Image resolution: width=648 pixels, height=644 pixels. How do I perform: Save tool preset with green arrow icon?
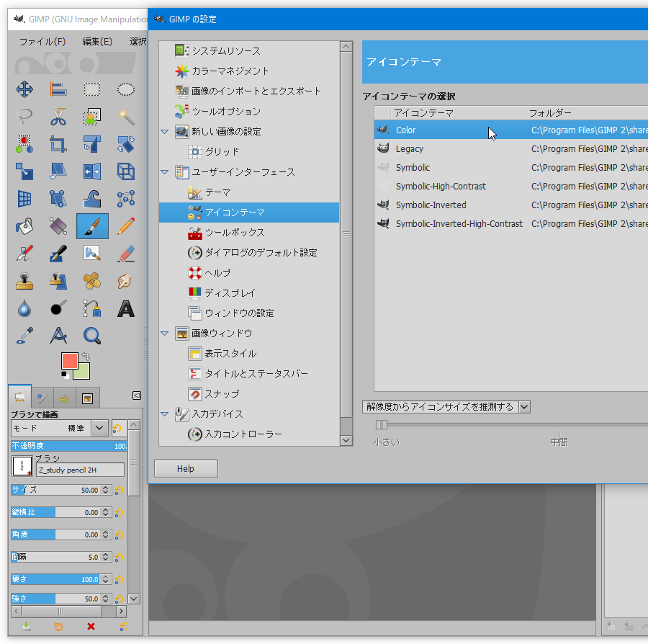point(26,627)
